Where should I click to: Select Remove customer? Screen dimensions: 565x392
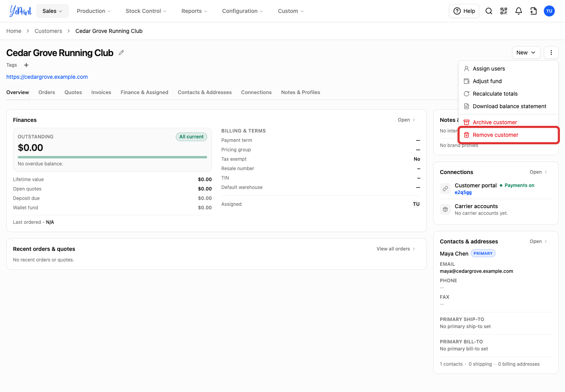pyautogui.click(x=508, y=135)
